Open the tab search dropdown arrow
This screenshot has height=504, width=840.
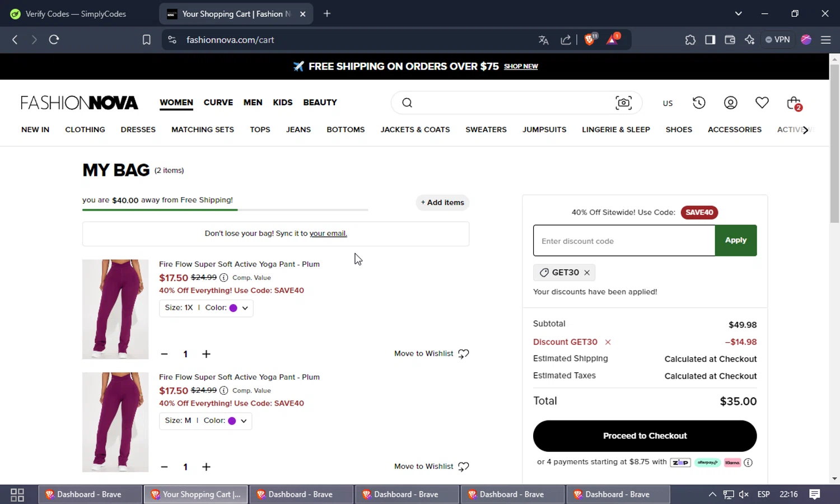pos(738,13)
